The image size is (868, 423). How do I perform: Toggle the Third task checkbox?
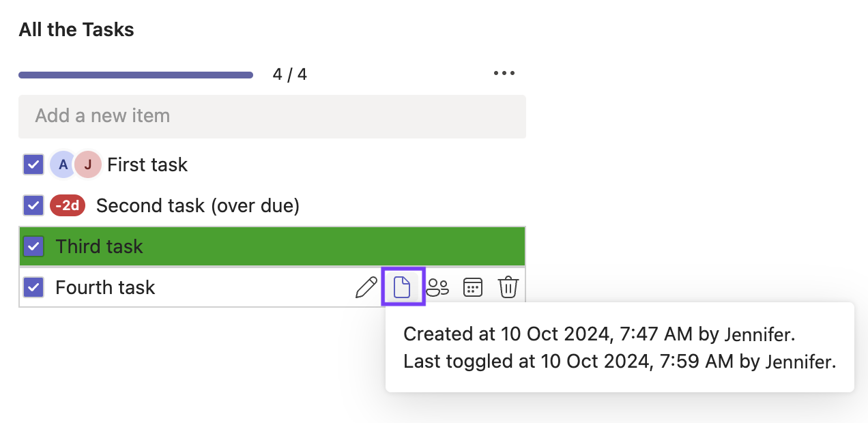[33, 246]
